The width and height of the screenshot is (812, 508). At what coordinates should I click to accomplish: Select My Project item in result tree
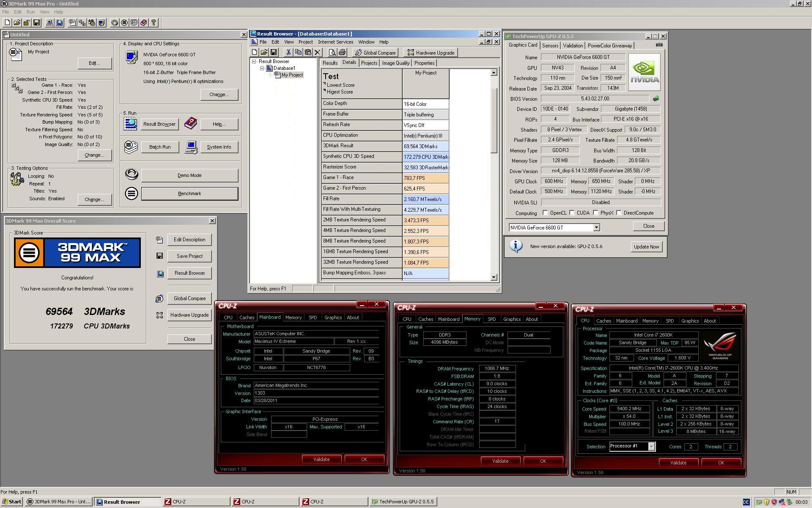coord(292,75)
